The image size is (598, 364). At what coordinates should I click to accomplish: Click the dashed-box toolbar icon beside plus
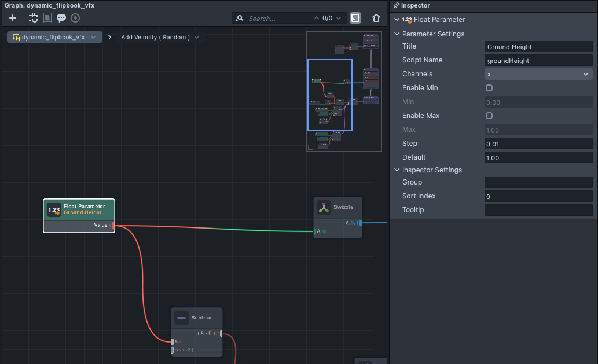pos(34,18)
